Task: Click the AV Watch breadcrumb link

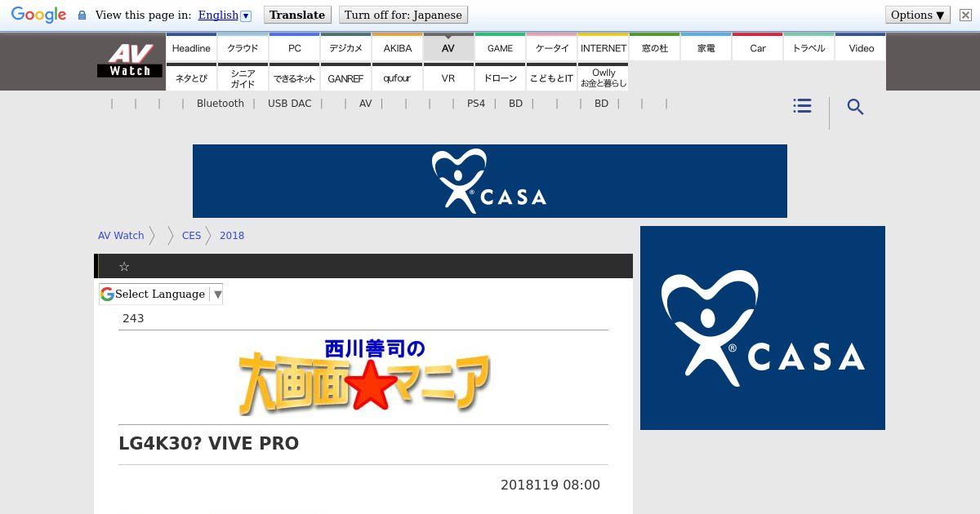Action: point(121,235)
